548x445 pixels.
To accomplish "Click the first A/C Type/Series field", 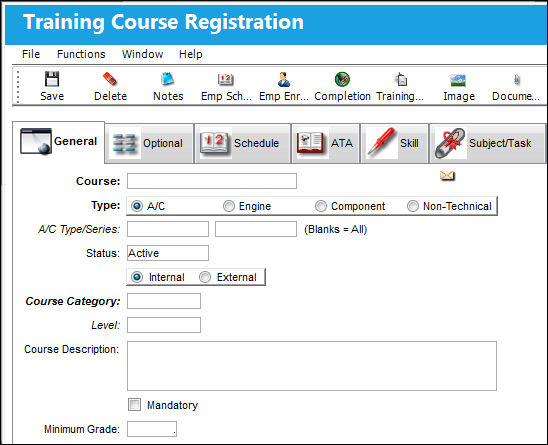I will point(168,229).
